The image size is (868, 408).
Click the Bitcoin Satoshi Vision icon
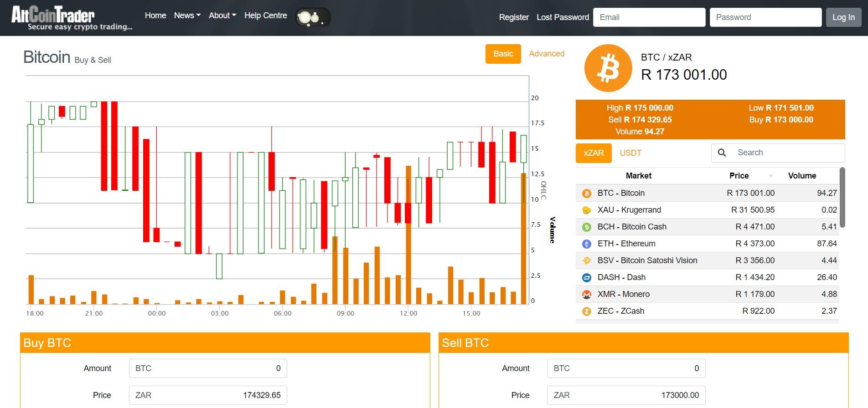click(x=587, y=261)
